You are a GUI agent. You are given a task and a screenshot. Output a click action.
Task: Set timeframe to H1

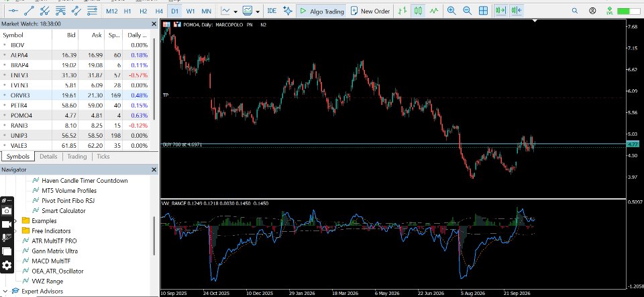point(127,11)
